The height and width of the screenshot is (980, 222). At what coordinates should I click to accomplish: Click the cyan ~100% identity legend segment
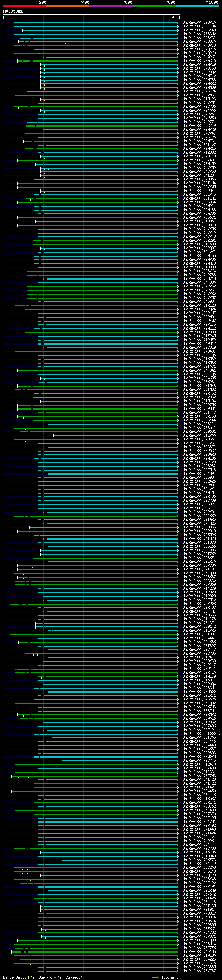[197, 6]
